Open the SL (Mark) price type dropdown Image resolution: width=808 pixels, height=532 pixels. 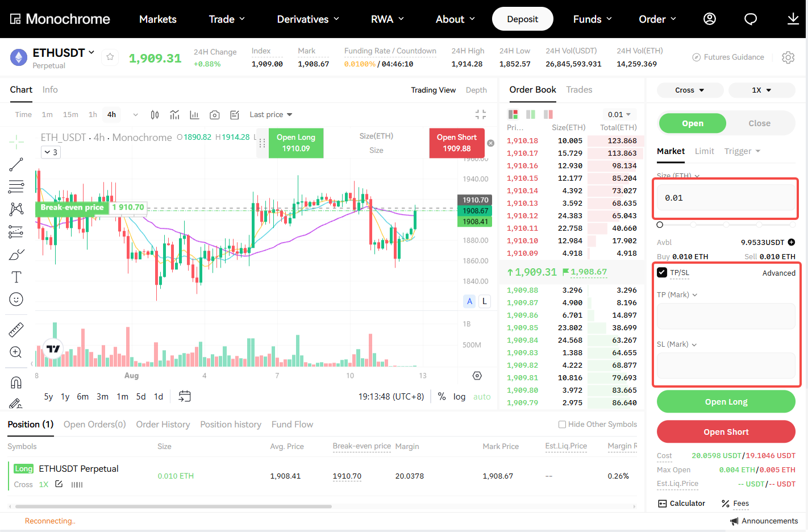(677, 344)
